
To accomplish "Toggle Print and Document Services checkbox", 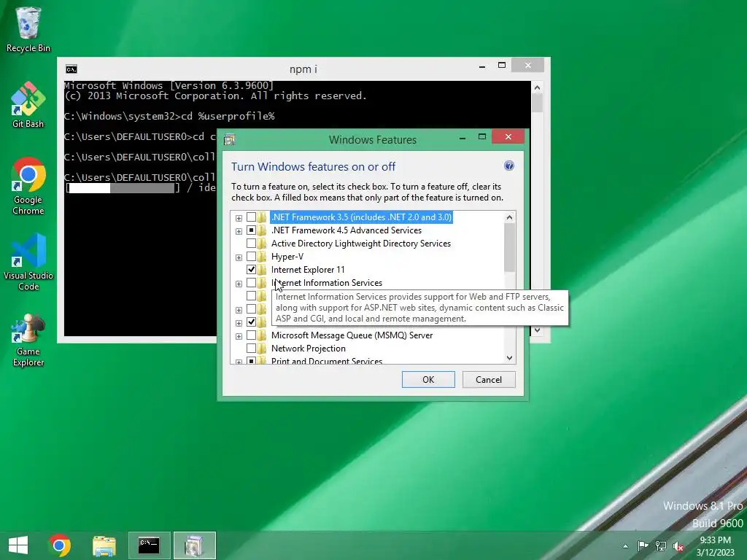I will pyautogui.click(x=251, y=361).
